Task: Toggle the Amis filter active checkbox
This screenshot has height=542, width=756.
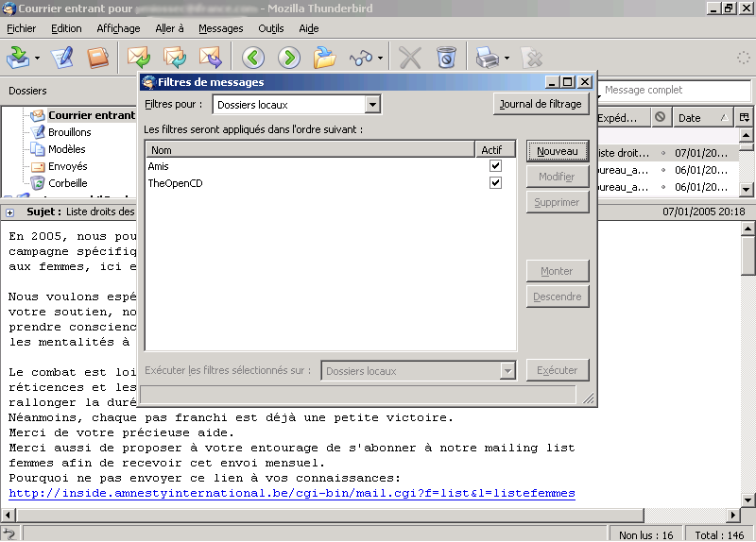Action: click(x=495, y=166)
